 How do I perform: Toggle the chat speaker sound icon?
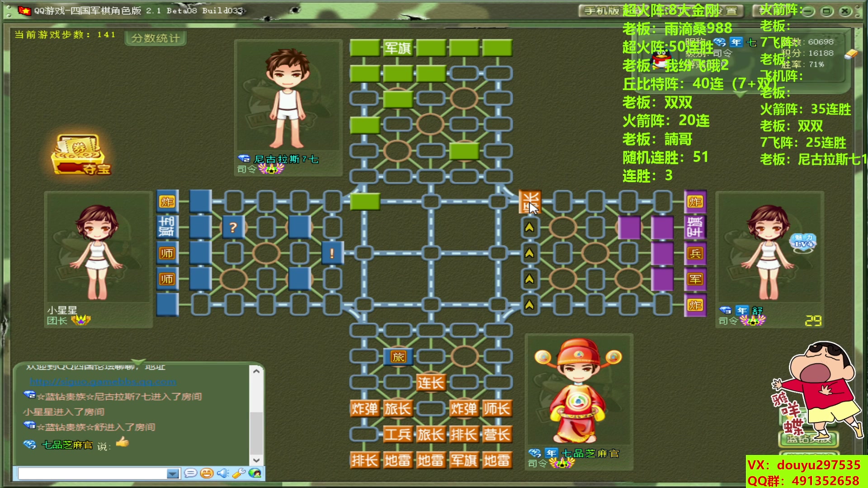222,473
